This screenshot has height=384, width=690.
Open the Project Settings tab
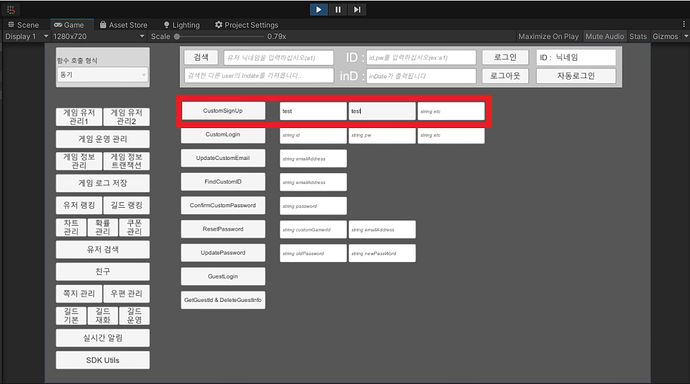246,25
